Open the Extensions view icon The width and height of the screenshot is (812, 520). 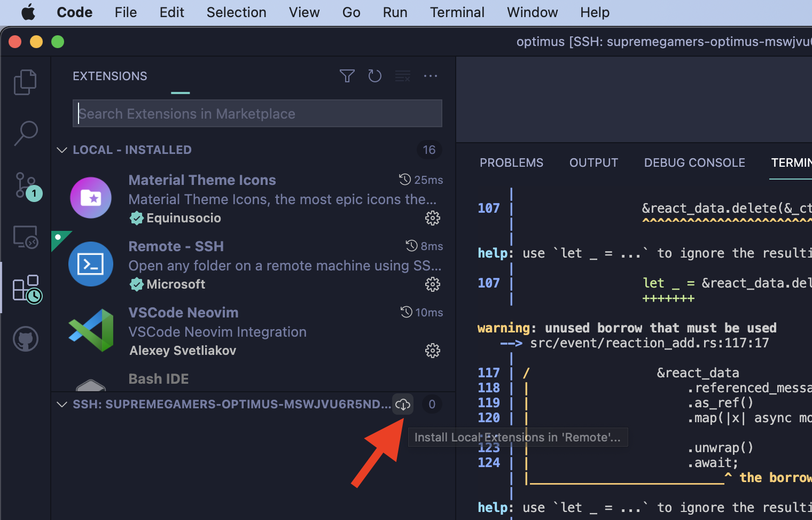pyautogui.click(x=27, y=289)
